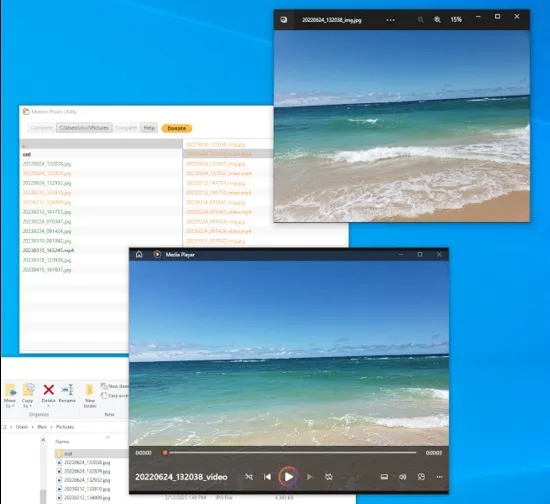This screenshot has height=504, width=550.
Task: Click the captions icon in Media Player
Action: (384, 477)
